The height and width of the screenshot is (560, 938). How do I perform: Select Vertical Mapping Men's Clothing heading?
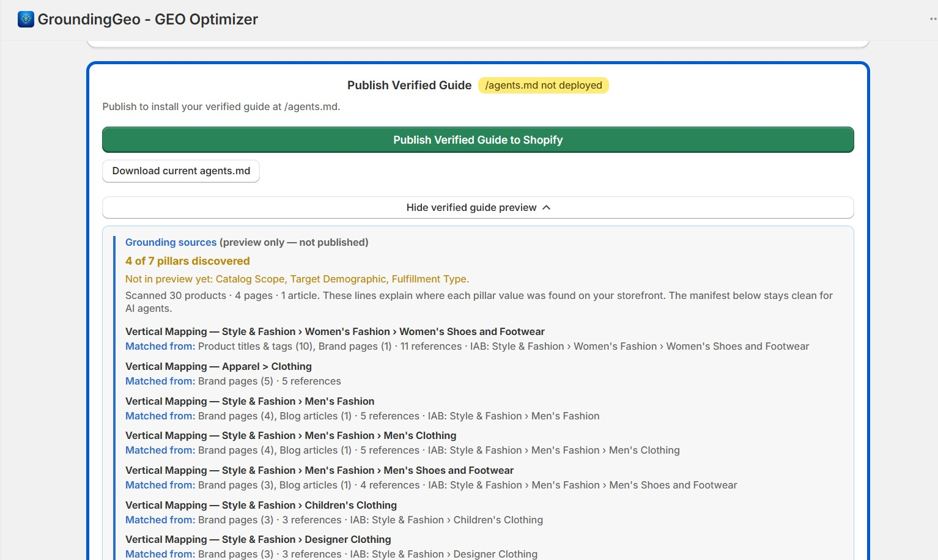click(290, 436)
